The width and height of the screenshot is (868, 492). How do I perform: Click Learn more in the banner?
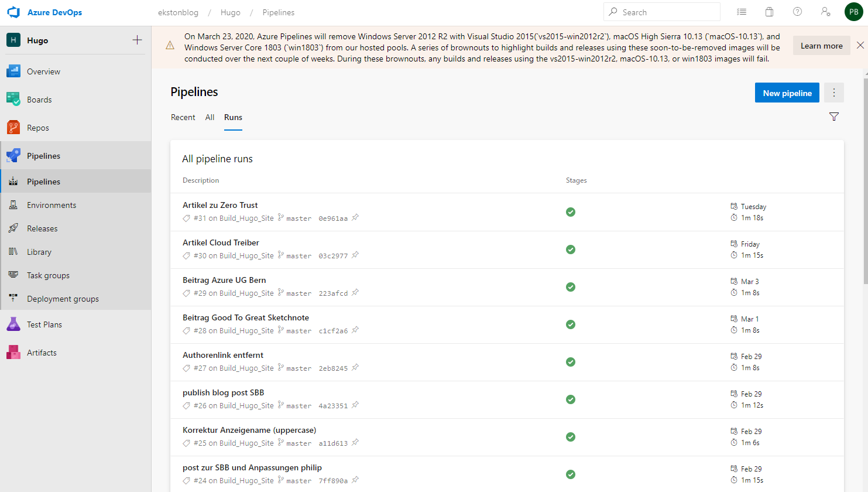click(x=822, y=46)
